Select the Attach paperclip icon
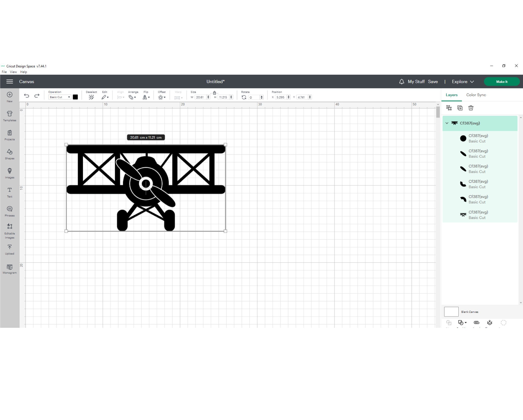Screen dimensions: 523x420 click(477, 323)
